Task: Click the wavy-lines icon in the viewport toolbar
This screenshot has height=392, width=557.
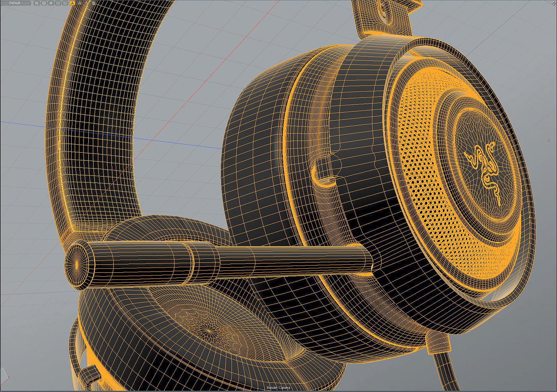Action: [58, 3]
